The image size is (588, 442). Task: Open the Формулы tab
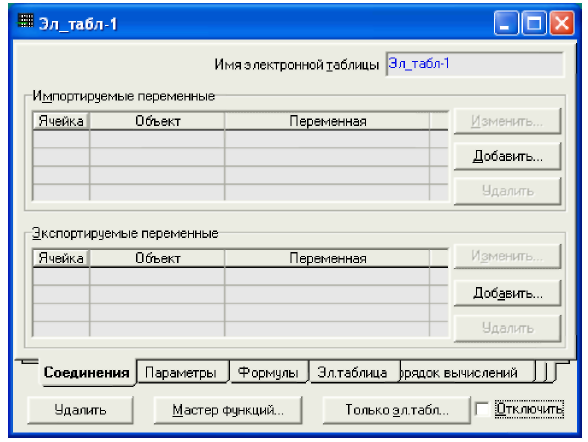pos(268,372)
